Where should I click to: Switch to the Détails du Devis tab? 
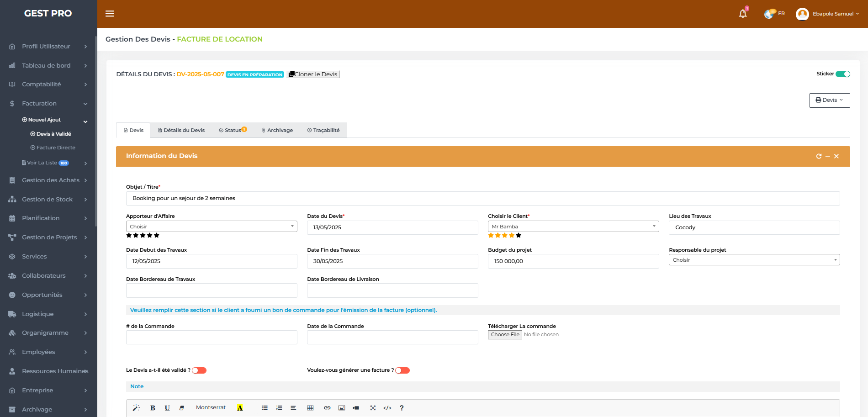(181, 130)
